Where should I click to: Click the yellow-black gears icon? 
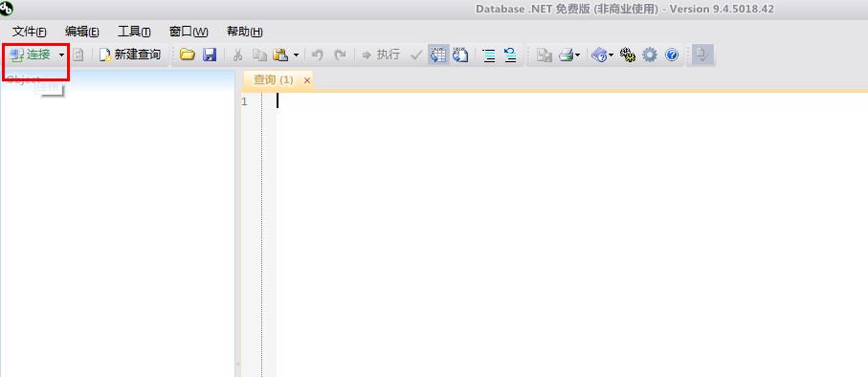click(627, 55)
